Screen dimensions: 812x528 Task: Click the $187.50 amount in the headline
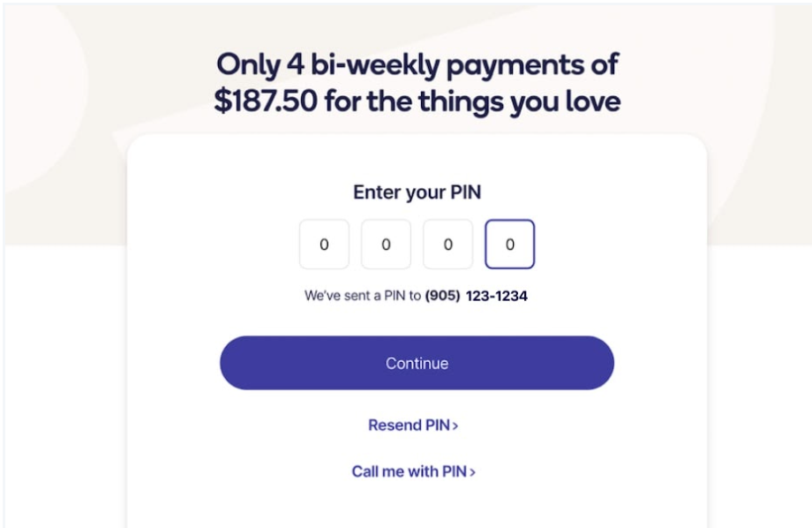pyautogui.click(x=266, y=101)
